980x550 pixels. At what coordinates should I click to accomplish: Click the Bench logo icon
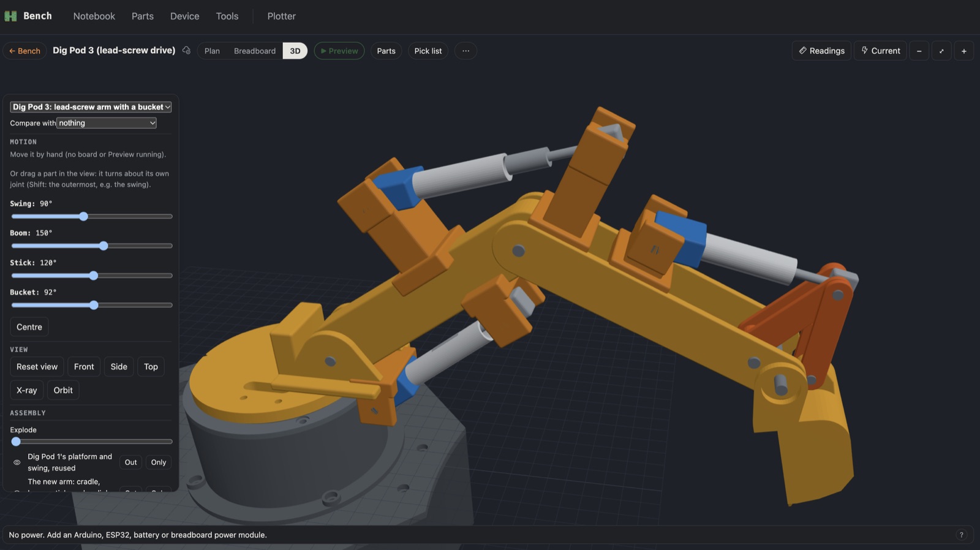click(10, 16)
